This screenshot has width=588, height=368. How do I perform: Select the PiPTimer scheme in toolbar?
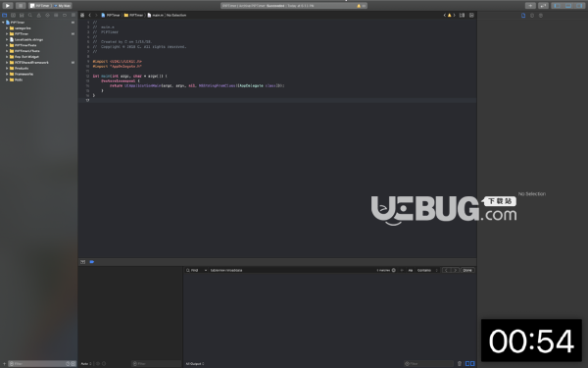(x=40, y=6)
